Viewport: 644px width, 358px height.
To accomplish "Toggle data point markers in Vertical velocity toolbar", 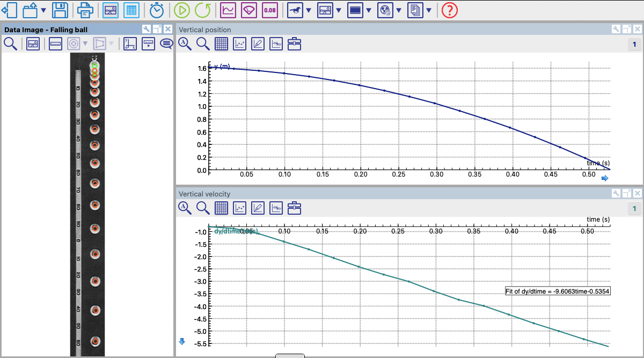I will [239, 208].
